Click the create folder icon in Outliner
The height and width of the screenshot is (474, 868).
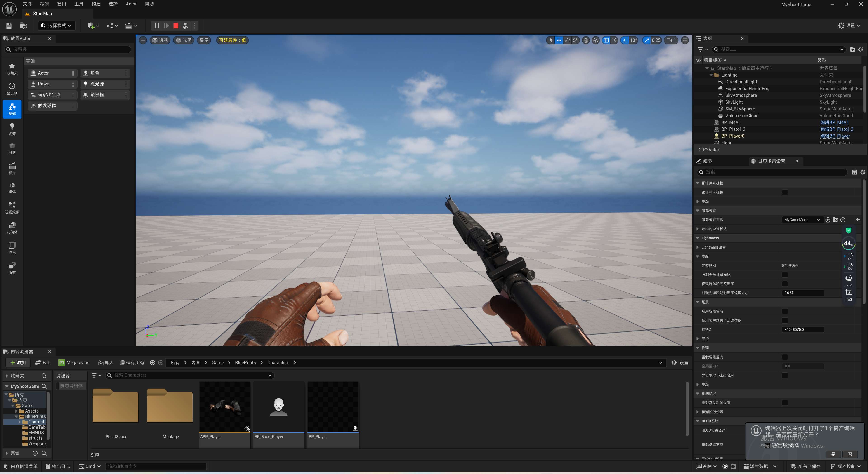(x=852, y=49)
